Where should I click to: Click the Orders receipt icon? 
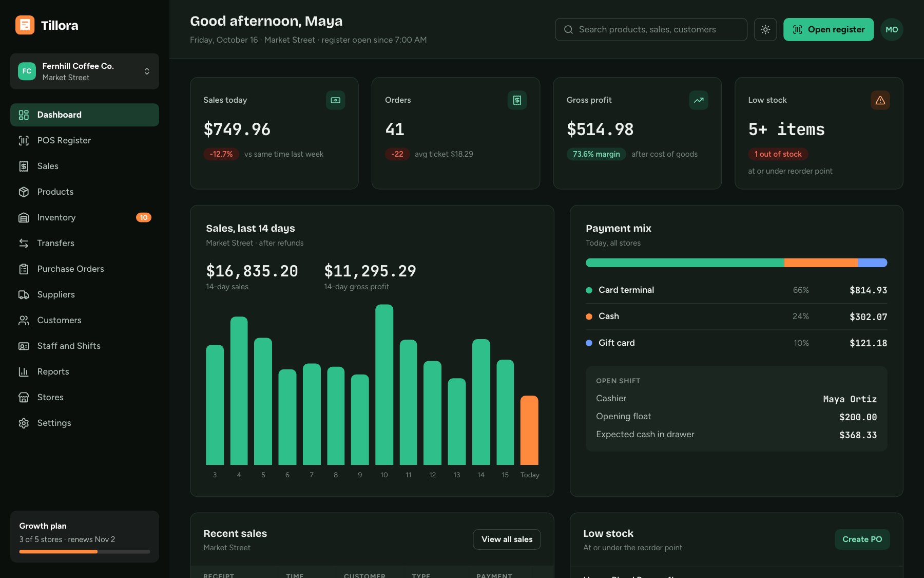[517, 100]
